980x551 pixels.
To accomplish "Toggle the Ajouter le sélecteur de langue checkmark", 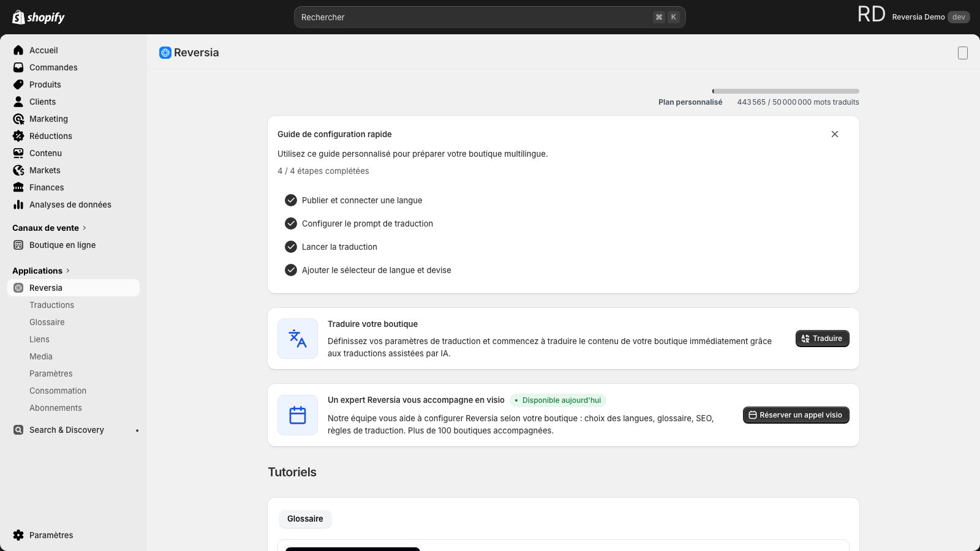I will [291, 270].
